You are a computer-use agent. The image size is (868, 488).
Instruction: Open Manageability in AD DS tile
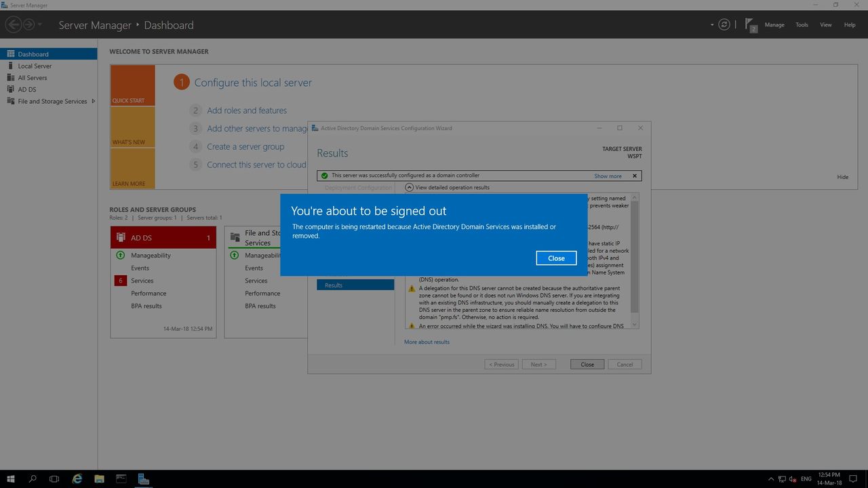pos(151,256)
